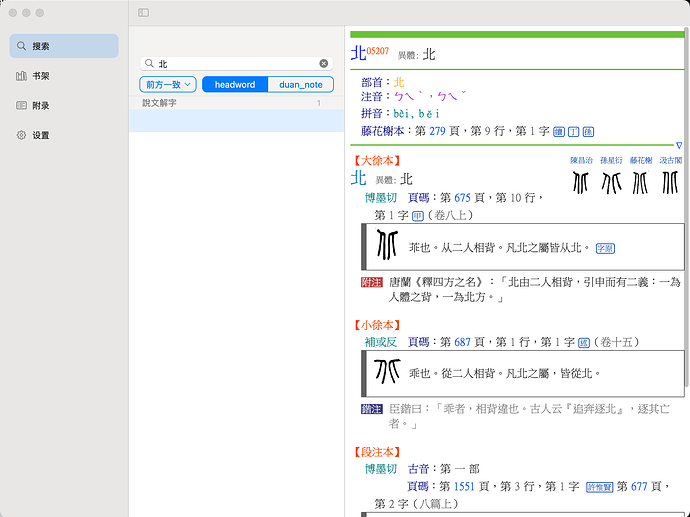Click 博墨切 fanqie in 大徐本
690x517 pixels.
[x=381, y=198]
